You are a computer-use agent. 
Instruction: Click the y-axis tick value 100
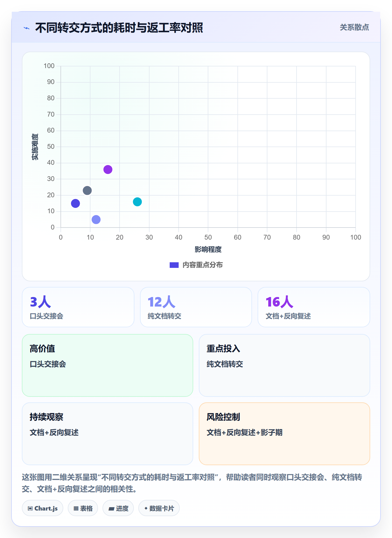(x=49, y=66)
